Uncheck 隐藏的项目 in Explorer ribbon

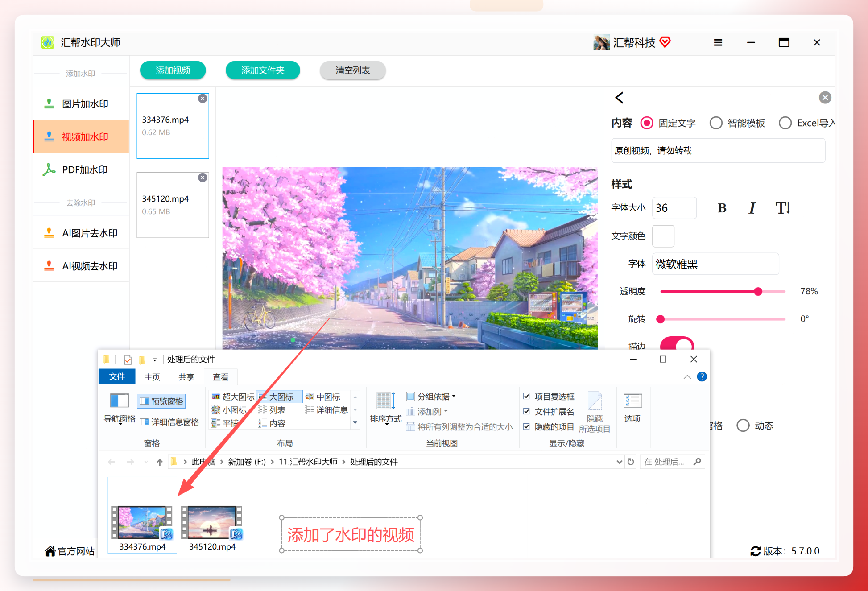coord(526,426)
